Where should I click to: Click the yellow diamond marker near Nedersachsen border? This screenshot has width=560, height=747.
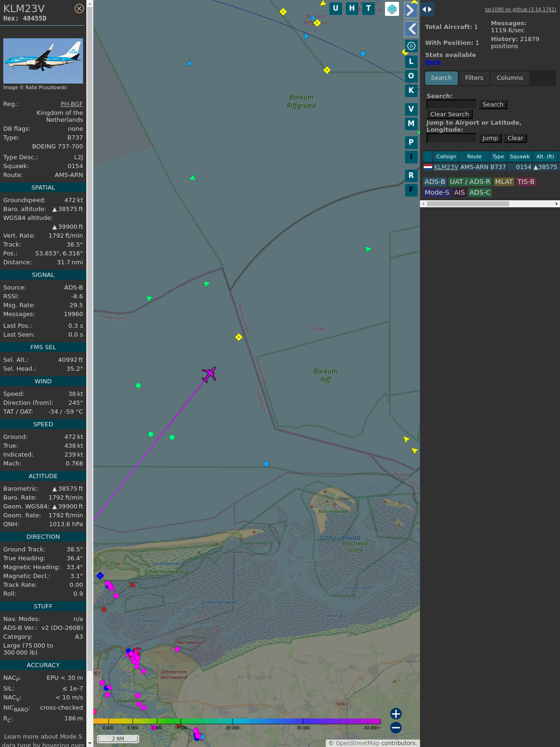coord(239,337)
